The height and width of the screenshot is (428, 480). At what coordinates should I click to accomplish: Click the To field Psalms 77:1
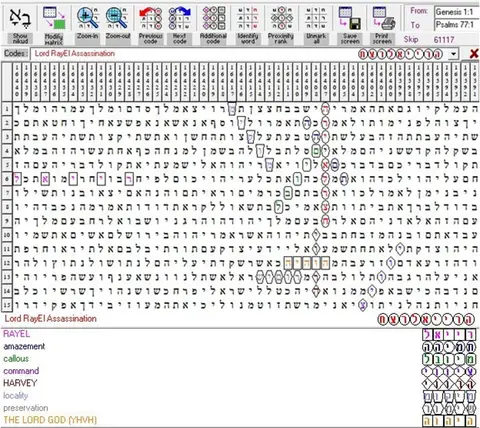coord(457,25)
